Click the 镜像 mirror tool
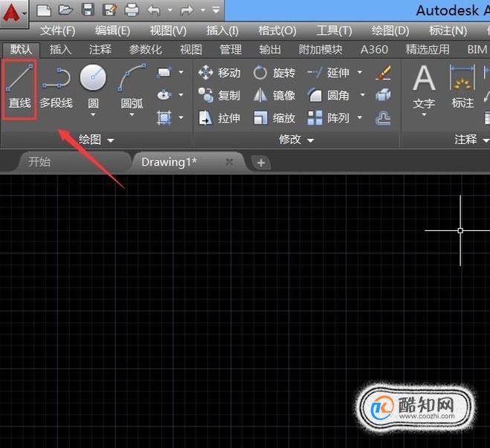The image size is (490, 448). tap(274, 95)
